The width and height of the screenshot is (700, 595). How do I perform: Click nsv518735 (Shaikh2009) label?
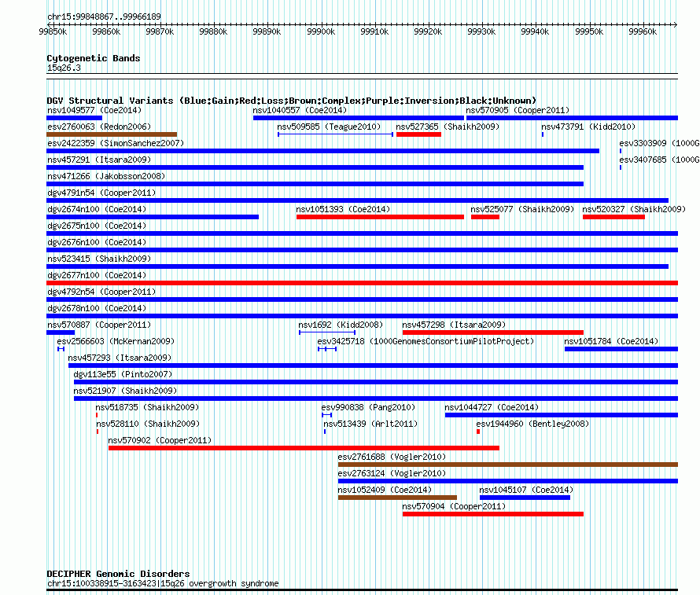(147, 407)
